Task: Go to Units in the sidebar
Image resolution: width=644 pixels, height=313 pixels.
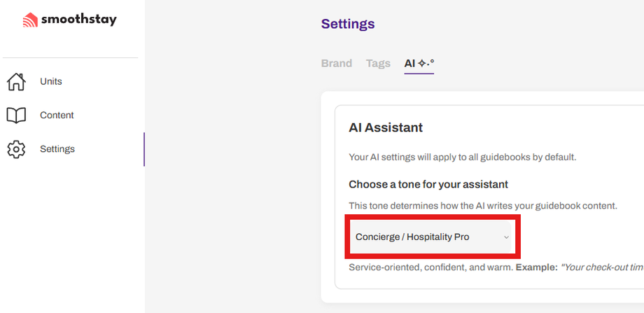Action: pyautogui.click(x=51, y=81)
